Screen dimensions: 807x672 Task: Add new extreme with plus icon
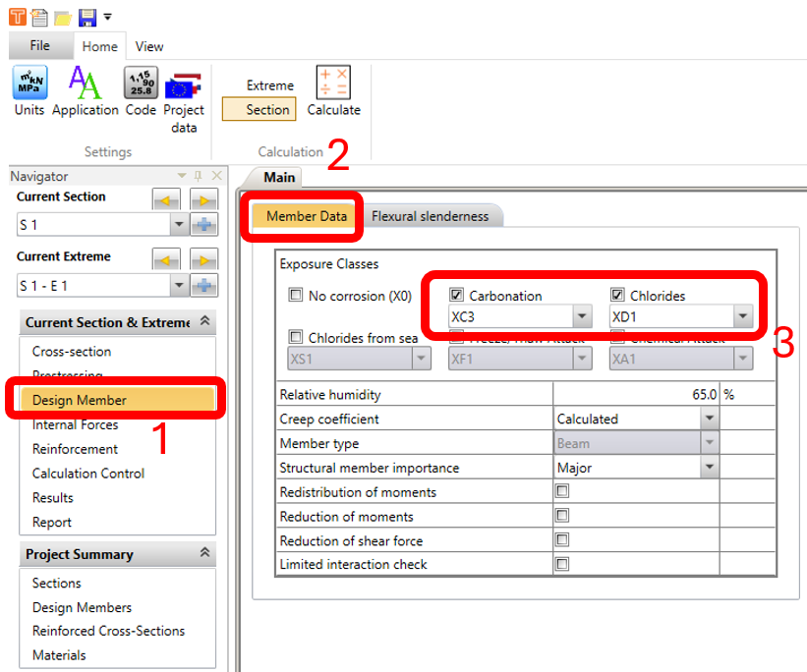204,286
